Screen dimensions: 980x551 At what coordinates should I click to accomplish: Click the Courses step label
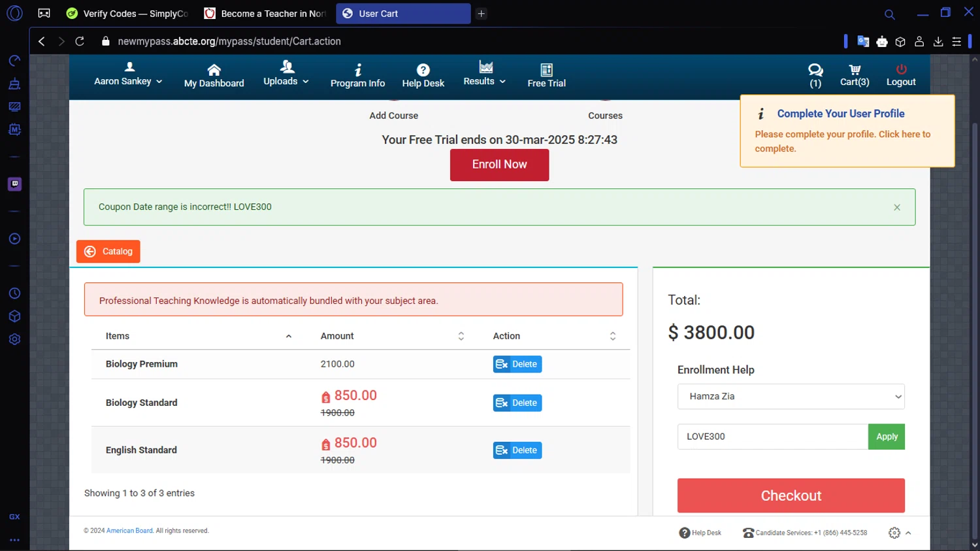tap(605, 116)
